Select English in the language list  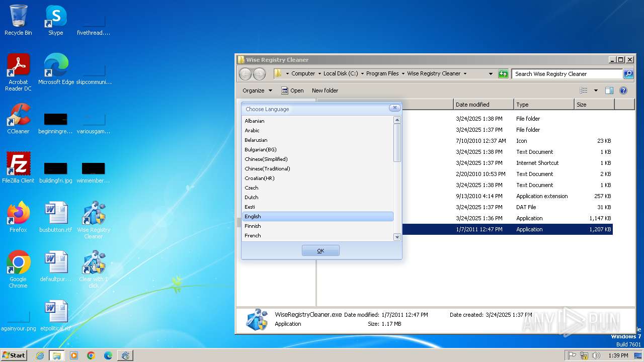[x=317, y=217]
